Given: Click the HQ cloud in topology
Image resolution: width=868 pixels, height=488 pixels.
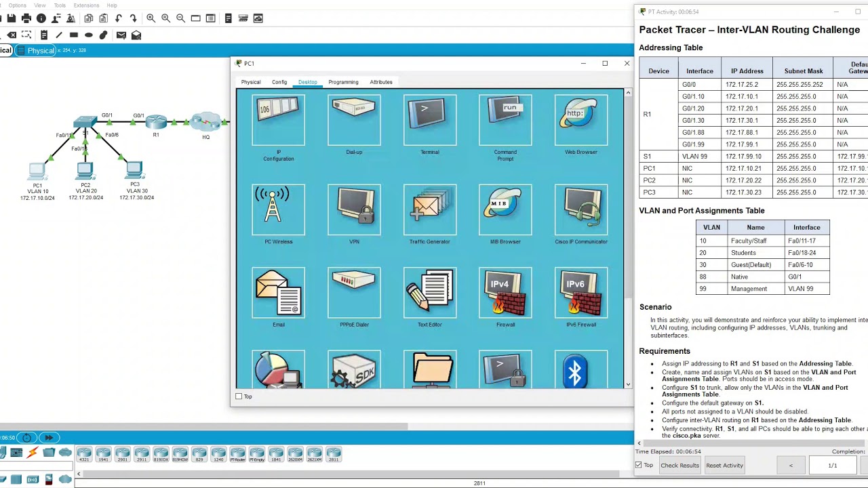Looking at the screenshot, I should [x=205, y=123].
